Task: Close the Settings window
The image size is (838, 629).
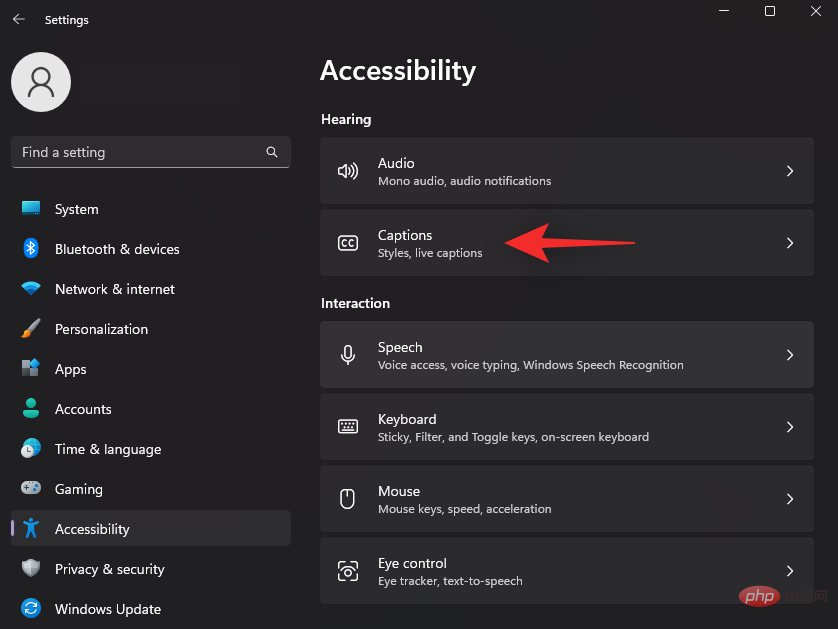Action: [816, 11]
